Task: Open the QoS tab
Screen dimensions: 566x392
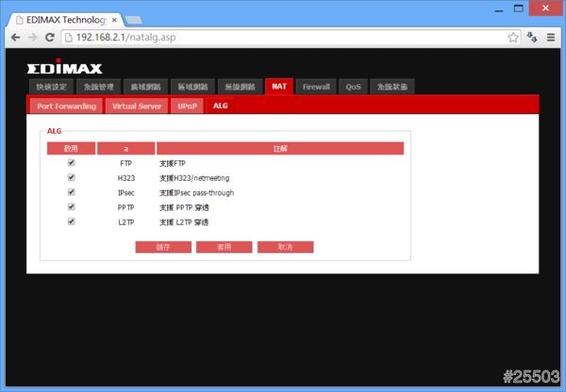Action: click(x=353, y=87)
